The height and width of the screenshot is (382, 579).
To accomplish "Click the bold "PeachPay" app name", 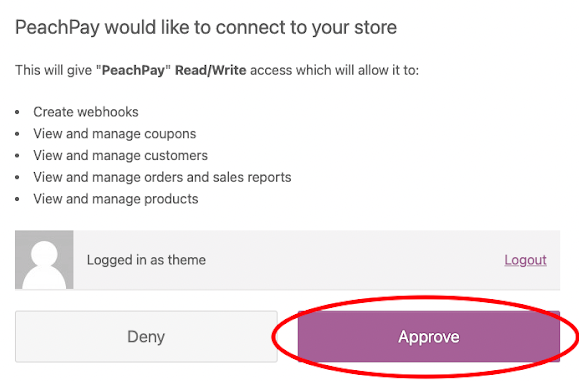I will 133,70.
